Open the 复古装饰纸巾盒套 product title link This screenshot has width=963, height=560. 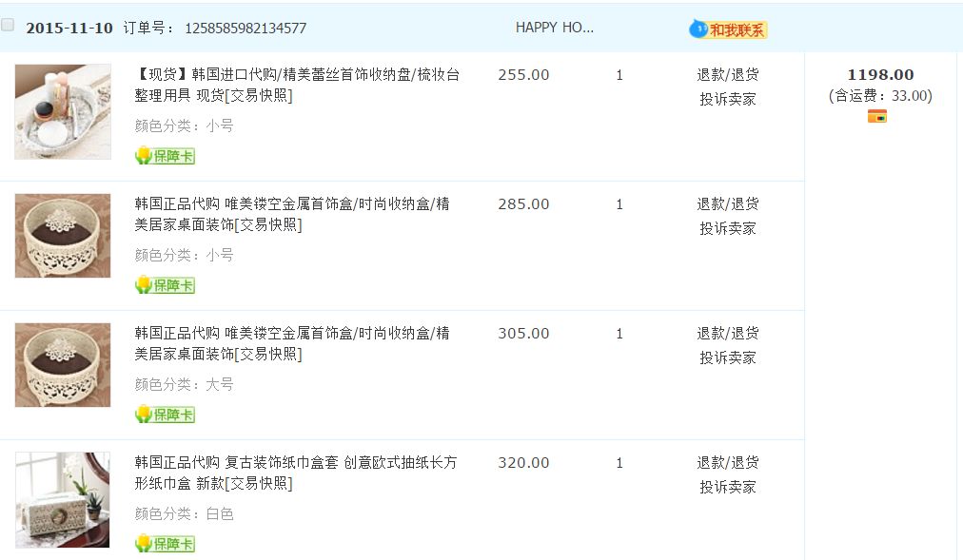295,473
